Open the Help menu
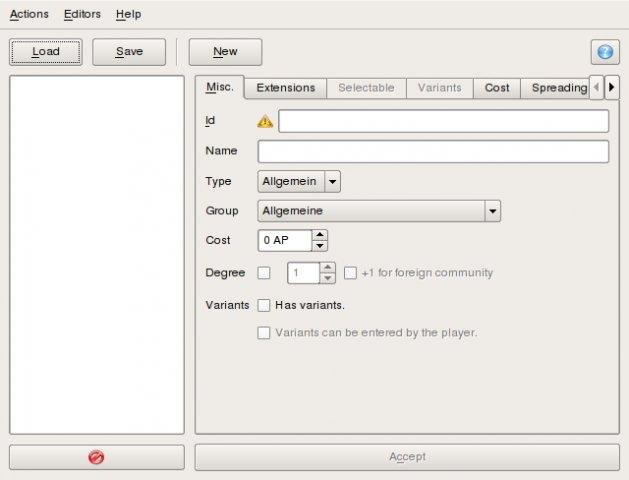 pos(128,14)
